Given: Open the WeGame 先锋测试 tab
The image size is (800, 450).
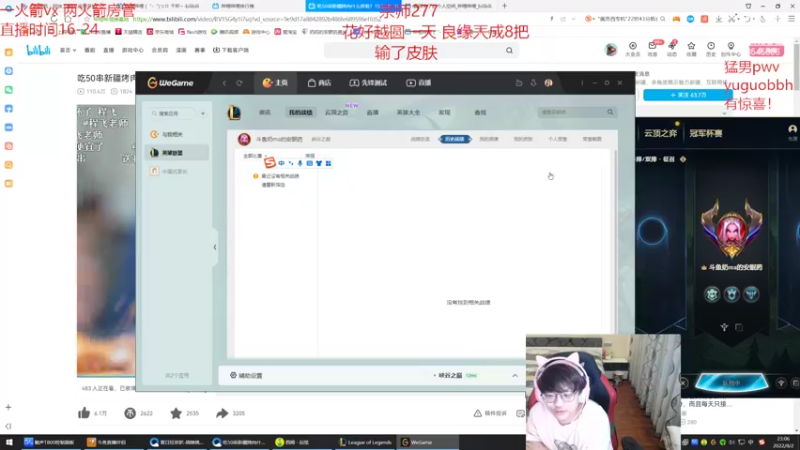Looking at the screenshot, I should pos(368,83).
